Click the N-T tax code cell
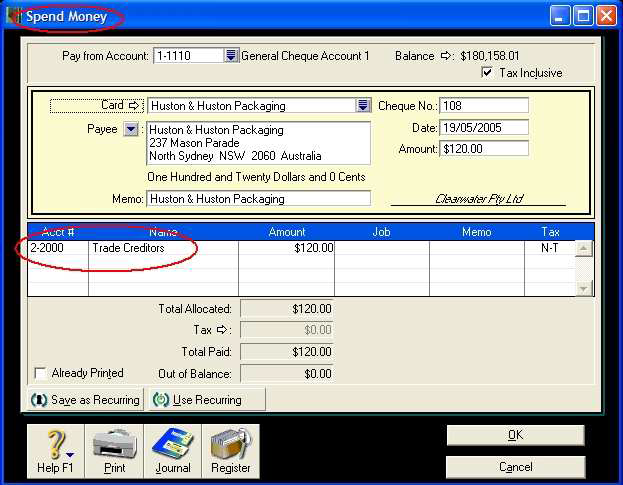 (x=550, y=248)
